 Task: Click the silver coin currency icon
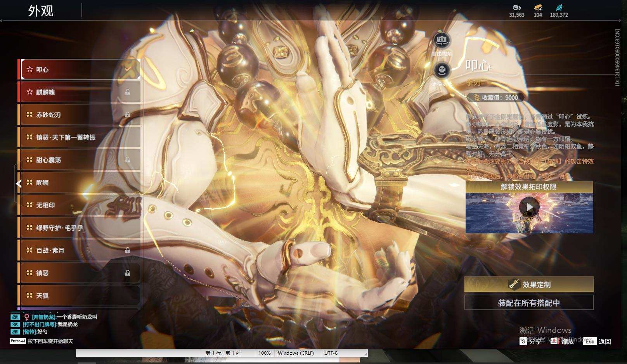coord(516,7)
